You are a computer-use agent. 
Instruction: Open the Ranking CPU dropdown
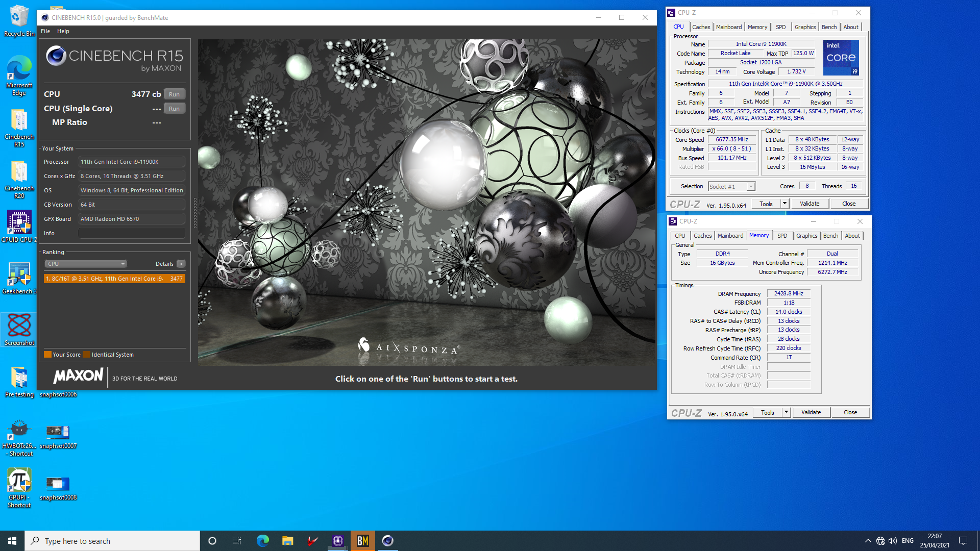click(86, 264)
